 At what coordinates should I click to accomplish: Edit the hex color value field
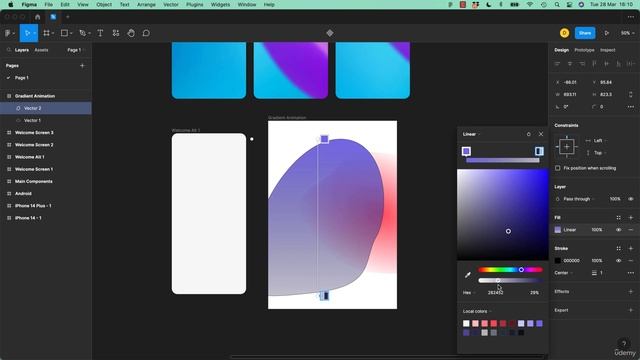(495, 293)
